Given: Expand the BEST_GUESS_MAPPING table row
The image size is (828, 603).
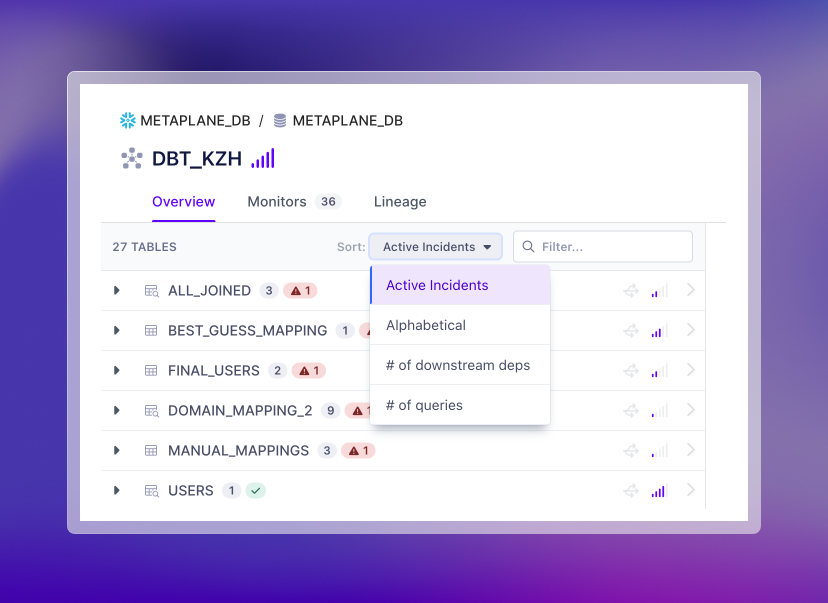Looking at the screenshot, I should pyautogui.click(x=117, y=331).
